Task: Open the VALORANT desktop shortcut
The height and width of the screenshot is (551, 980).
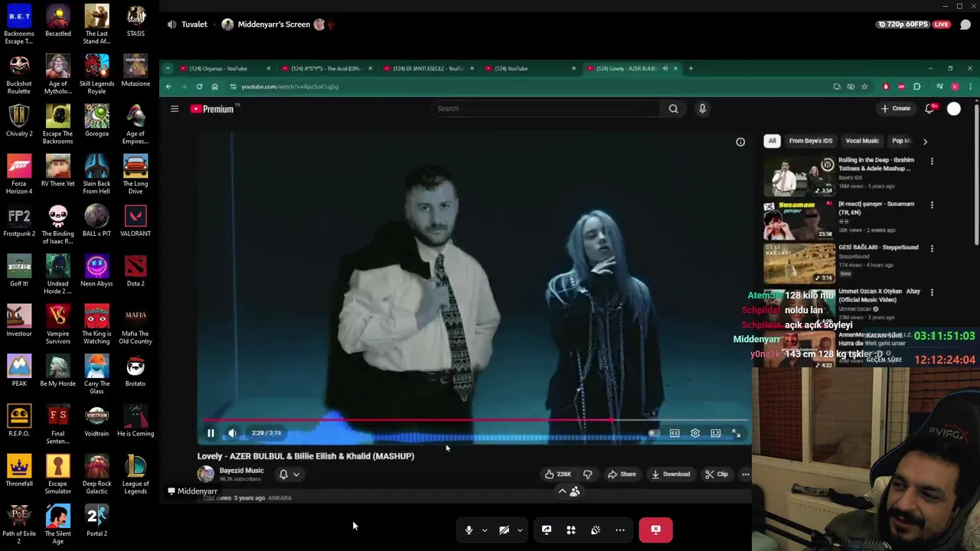Action: coord(136,220)
